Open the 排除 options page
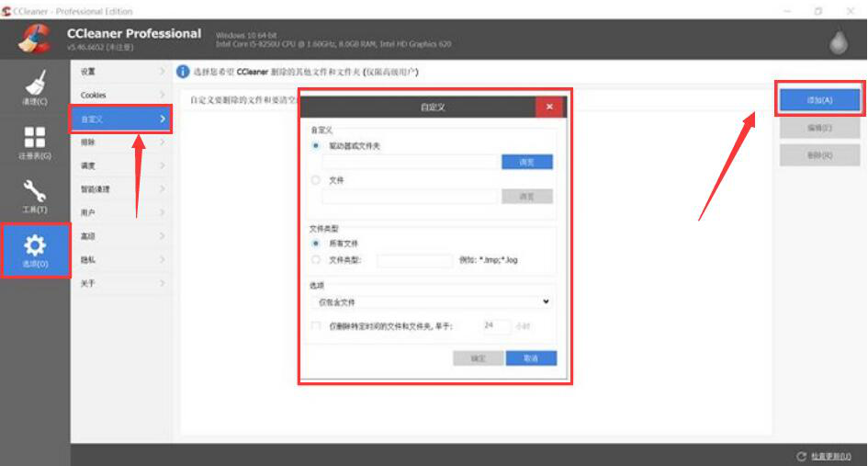 (x=120, y=142)
